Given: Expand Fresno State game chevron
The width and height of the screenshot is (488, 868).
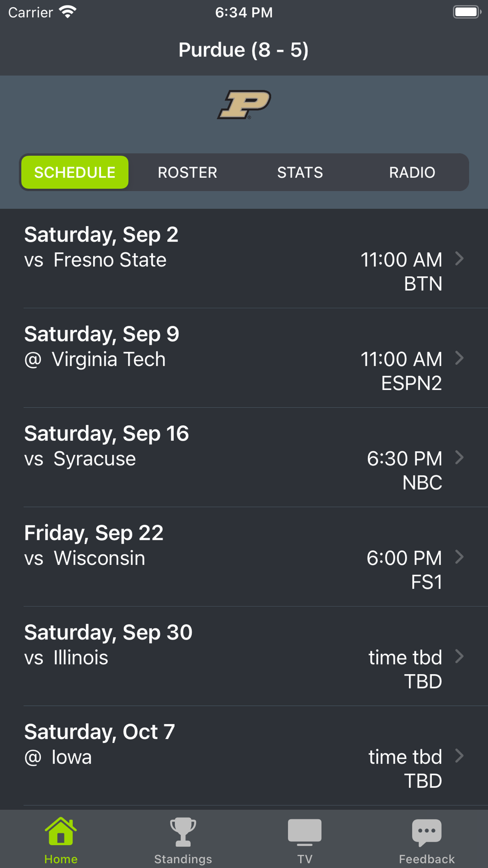Looking at the screenshot, I should coord(459,258).
